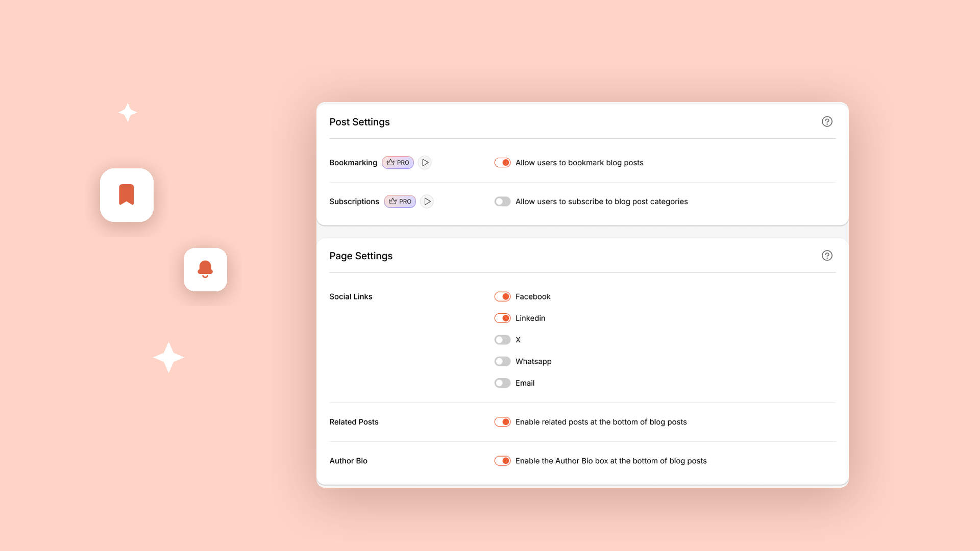Click the Related Posts label
Image resolution: width=980 pixels, height=551 pixels.
pyautogui.click(x=354, y=422)
